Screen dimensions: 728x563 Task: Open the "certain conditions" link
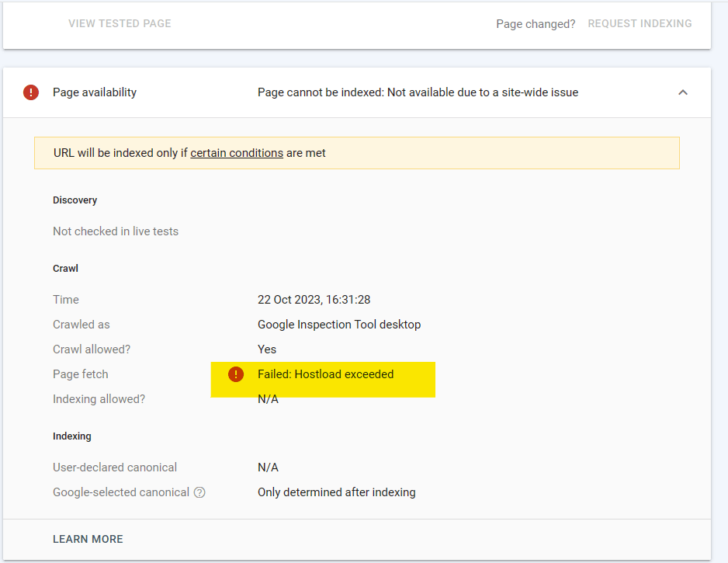pos(237,153)
